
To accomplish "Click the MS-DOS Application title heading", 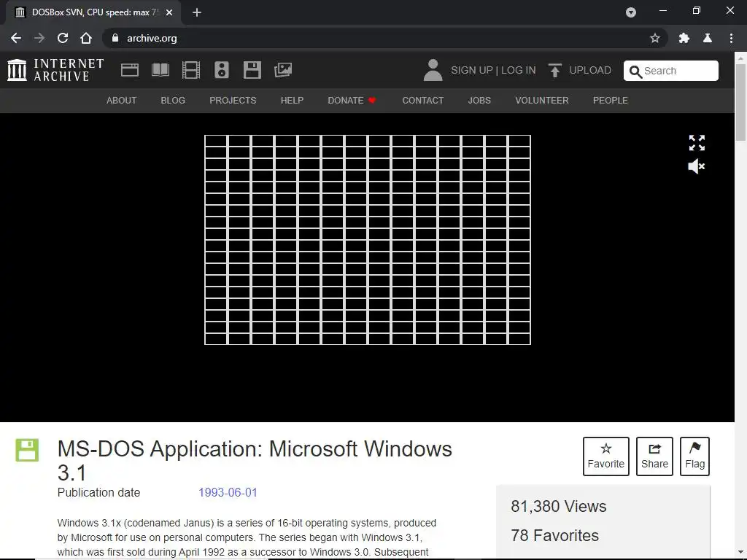I will (255, 461).
